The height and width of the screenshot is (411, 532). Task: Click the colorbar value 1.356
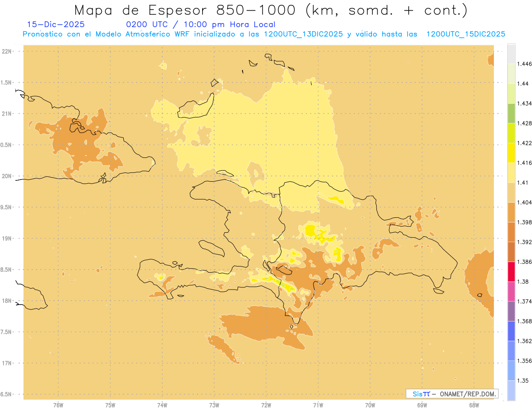coord(524,361)
